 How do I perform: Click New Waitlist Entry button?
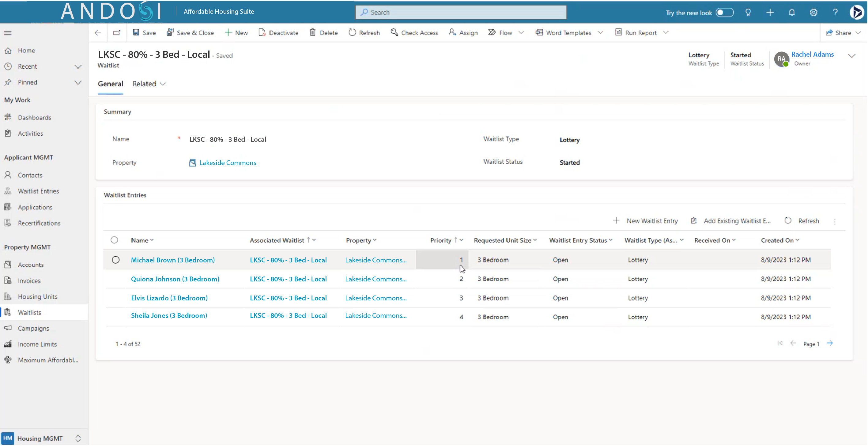(646, 221)
